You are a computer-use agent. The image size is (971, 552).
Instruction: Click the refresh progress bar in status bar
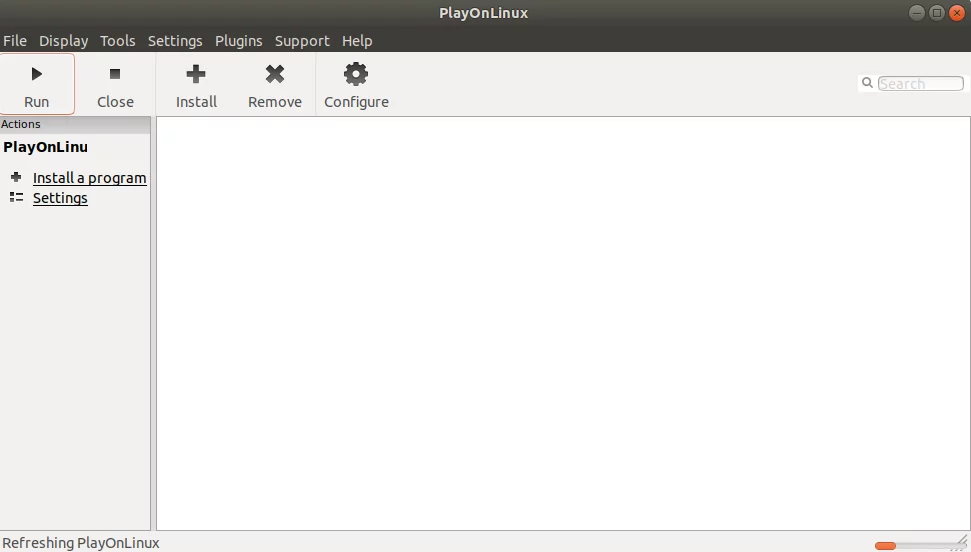click(915, 546)
